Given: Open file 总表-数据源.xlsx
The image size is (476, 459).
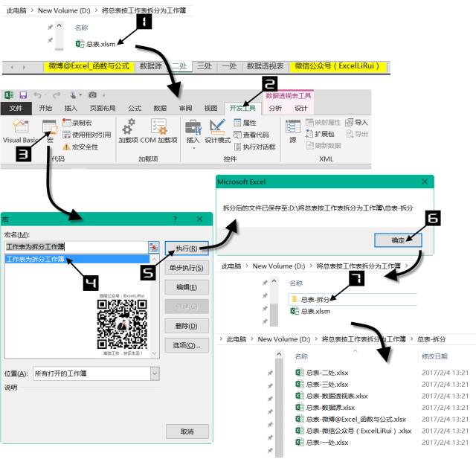Looking at the screenshot, I should point(326,408).
